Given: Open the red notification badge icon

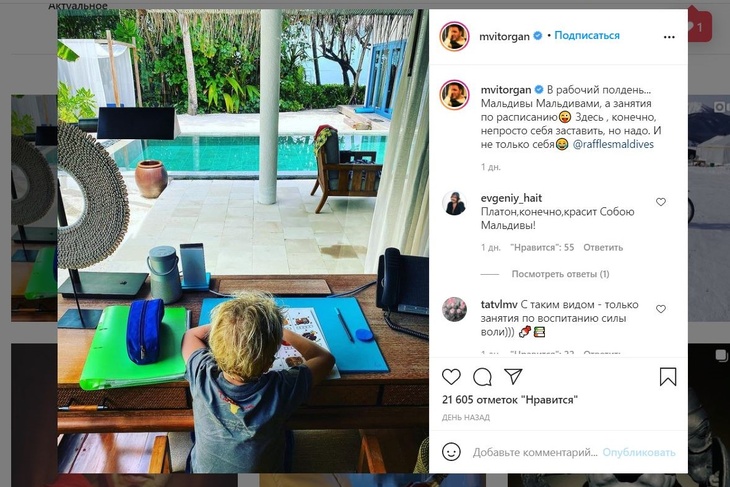Looking at the screenshot, I should [699, 27].
